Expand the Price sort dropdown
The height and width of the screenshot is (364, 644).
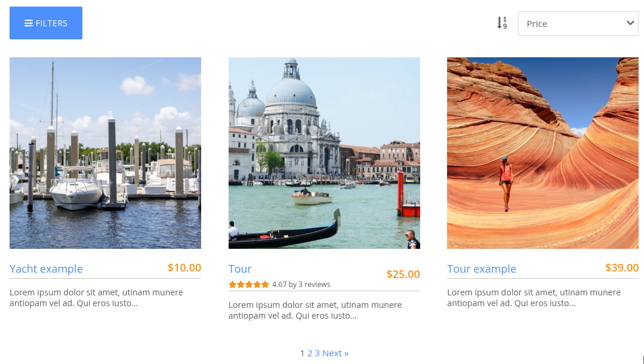[578, 23]
